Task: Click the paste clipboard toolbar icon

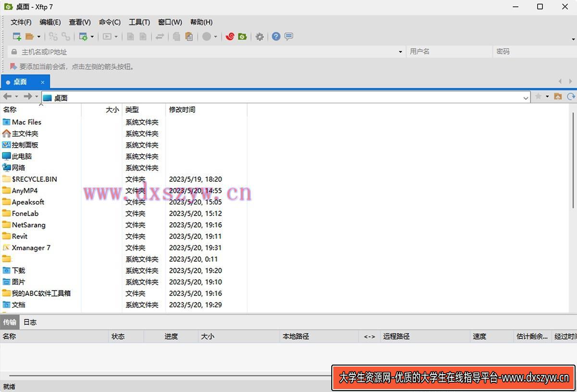Action: click(189, 37)
